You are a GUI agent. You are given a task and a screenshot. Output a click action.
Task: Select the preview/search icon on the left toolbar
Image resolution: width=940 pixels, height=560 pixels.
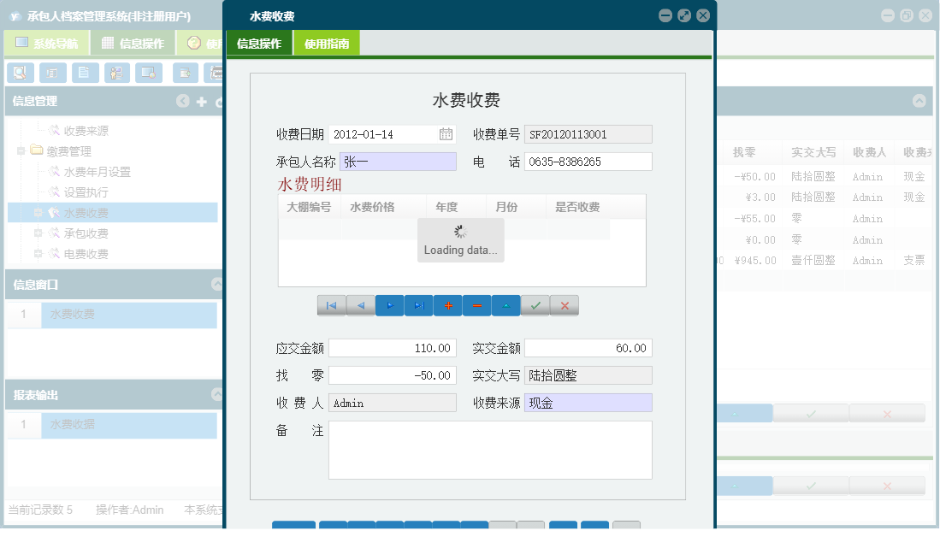point(19,73)
